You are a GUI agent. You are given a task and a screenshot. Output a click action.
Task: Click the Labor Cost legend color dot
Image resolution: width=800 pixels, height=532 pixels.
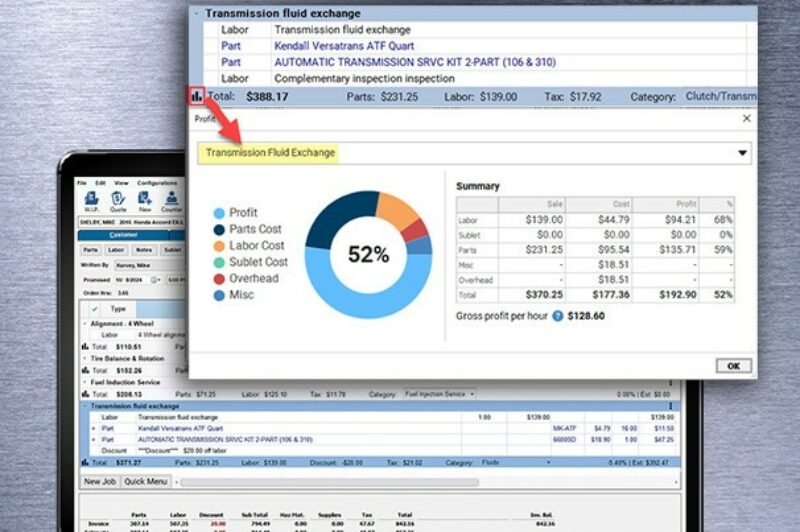click(219, 246)
